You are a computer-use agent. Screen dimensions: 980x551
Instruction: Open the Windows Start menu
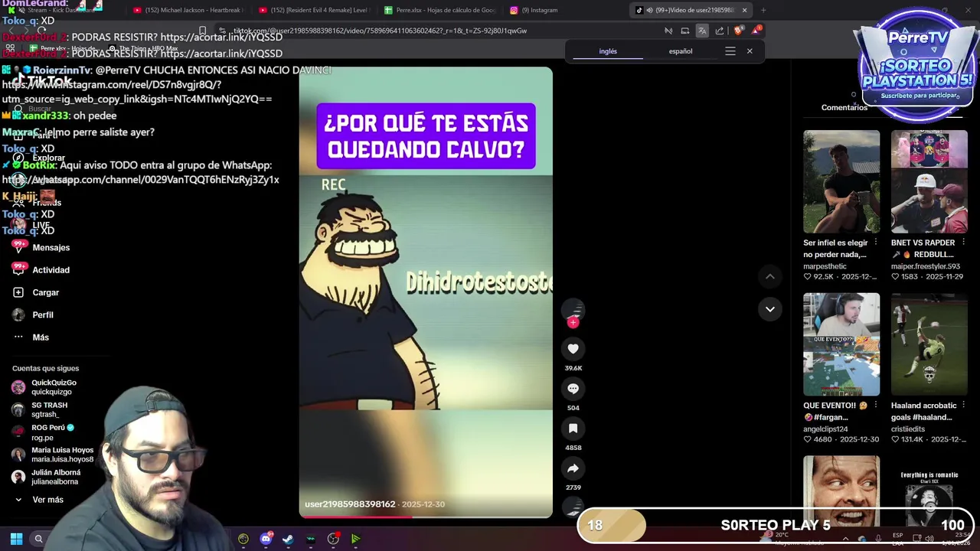tap(16, 539)
